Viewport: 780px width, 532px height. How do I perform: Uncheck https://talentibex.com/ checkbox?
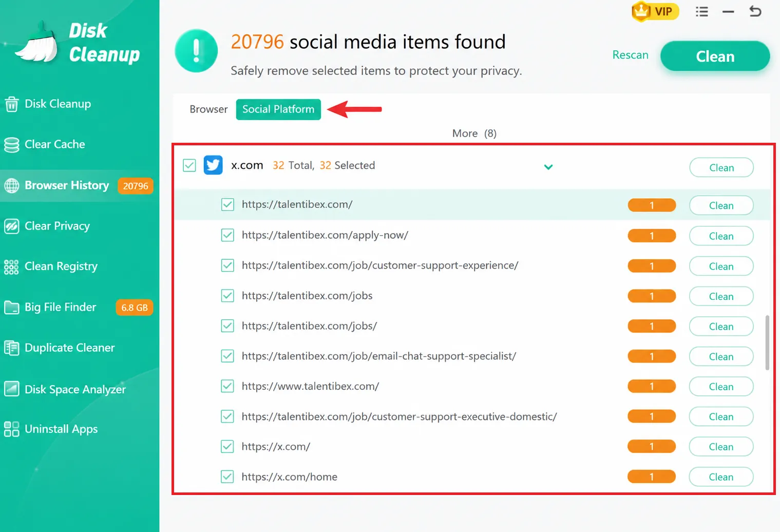[x=227, y=204]
